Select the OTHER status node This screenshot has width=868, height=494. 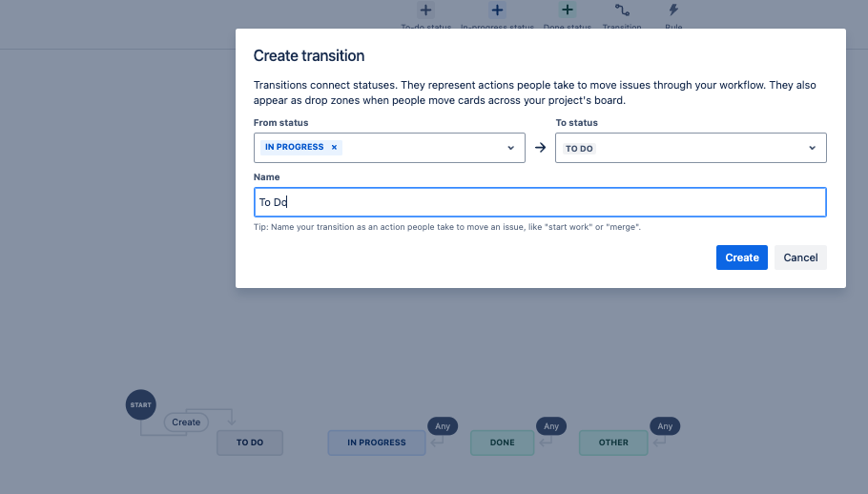[x=613, y=443]
